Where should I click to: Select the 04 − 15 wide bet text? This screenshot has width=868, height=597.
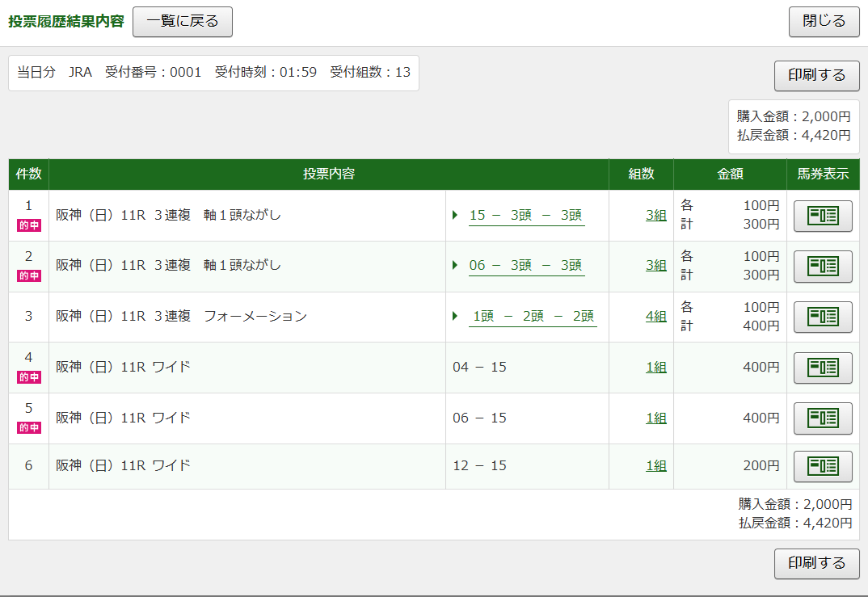479,368
